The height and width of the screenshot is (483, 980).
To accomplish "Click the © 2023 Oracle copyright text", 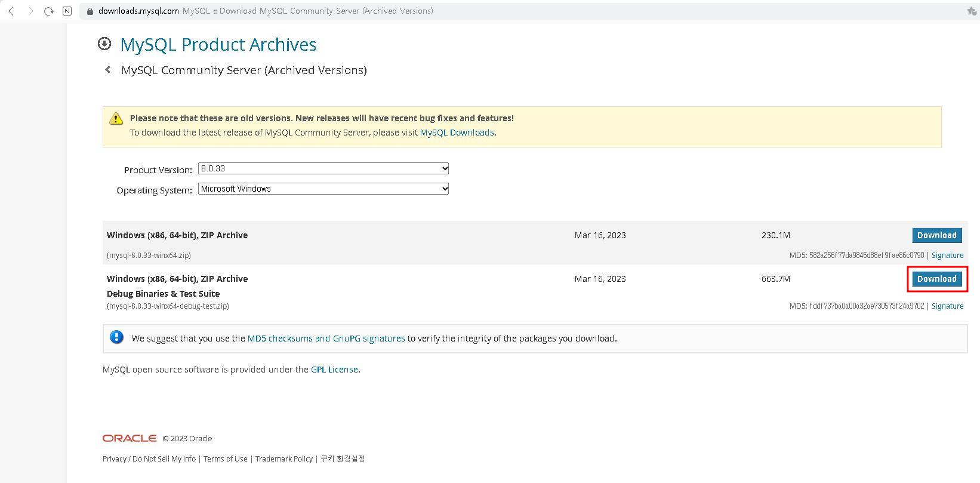I will pos(187,438).
